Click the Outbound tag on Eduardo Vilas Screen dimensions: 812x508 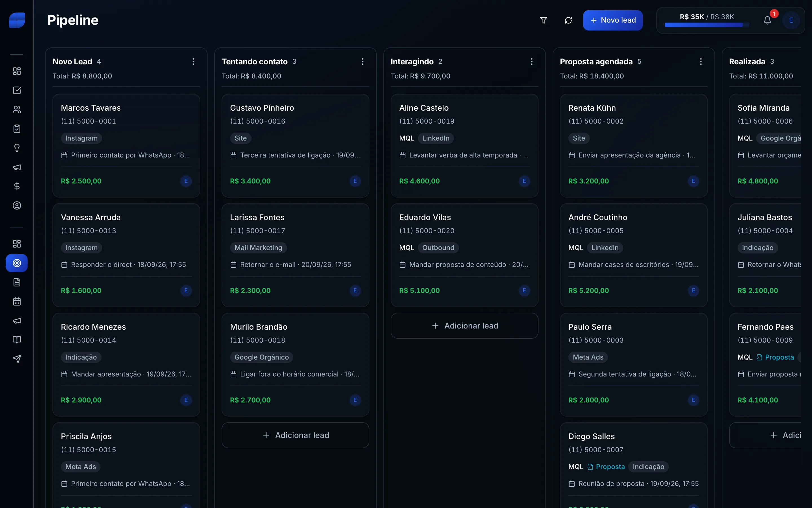438,248
